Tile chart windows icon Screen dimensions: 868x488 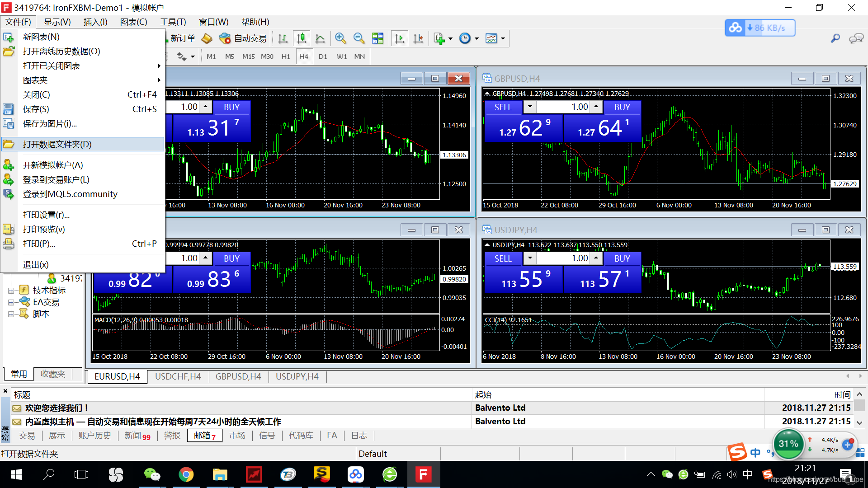377,38
